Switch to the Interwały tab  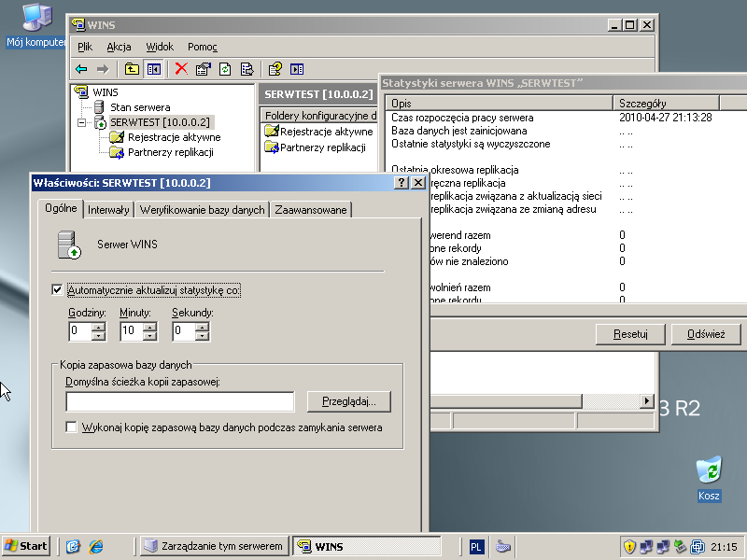point(108,210)
